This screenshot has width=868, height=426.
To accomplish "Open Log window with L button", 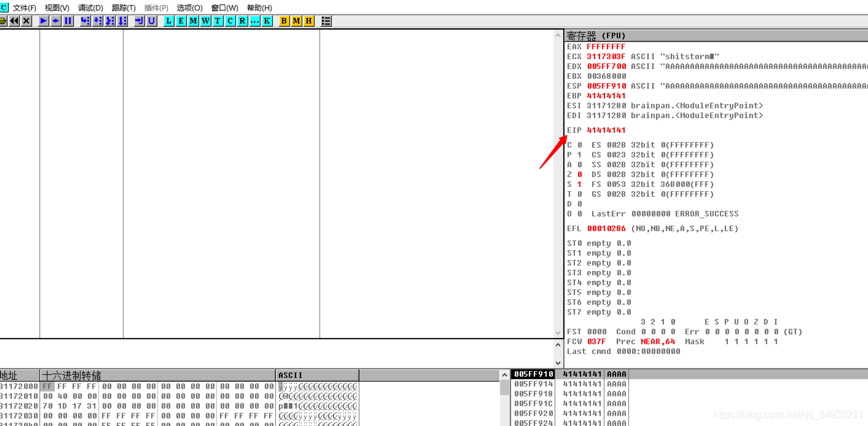I will (169, 21).
